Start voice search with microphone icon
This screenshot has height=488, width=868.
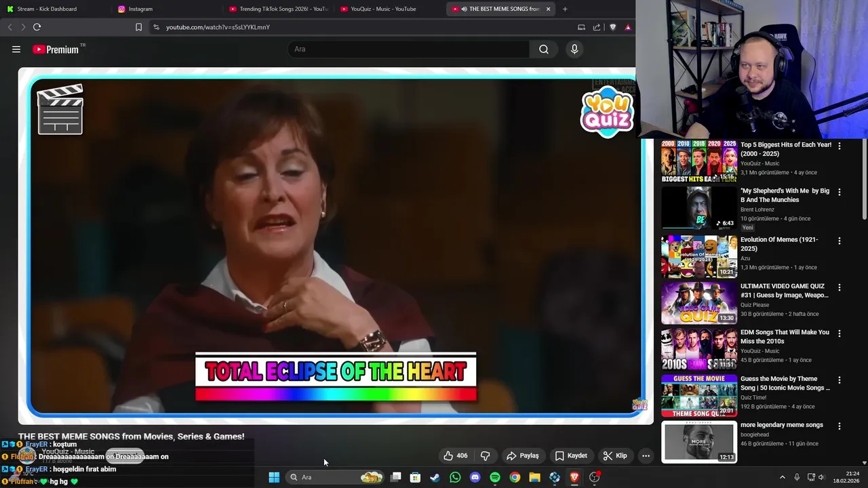pos(574,49)
